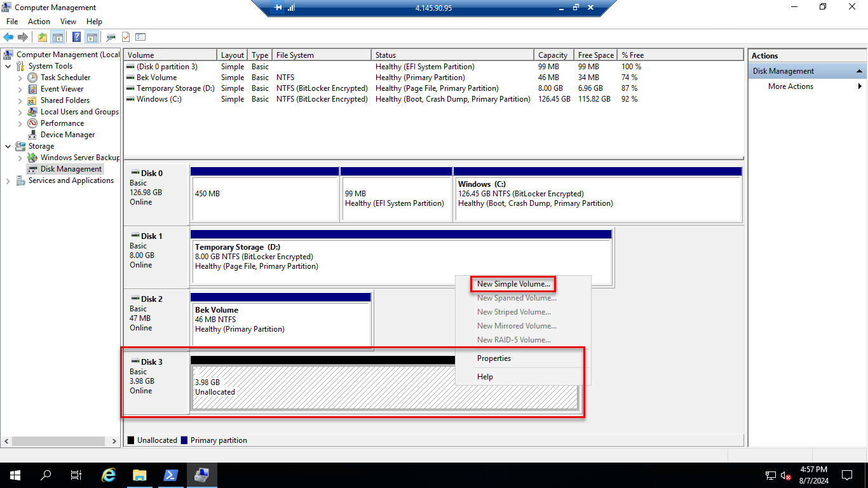868x488 pixels.
Task: Click the taskbar Search magnifier icon
Action: click(x=46, y=475)
